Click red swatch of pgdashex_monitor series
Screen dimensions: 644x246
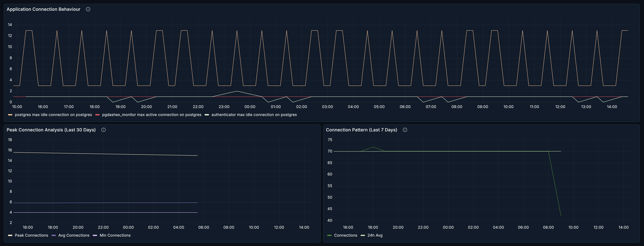pos(97,115)
